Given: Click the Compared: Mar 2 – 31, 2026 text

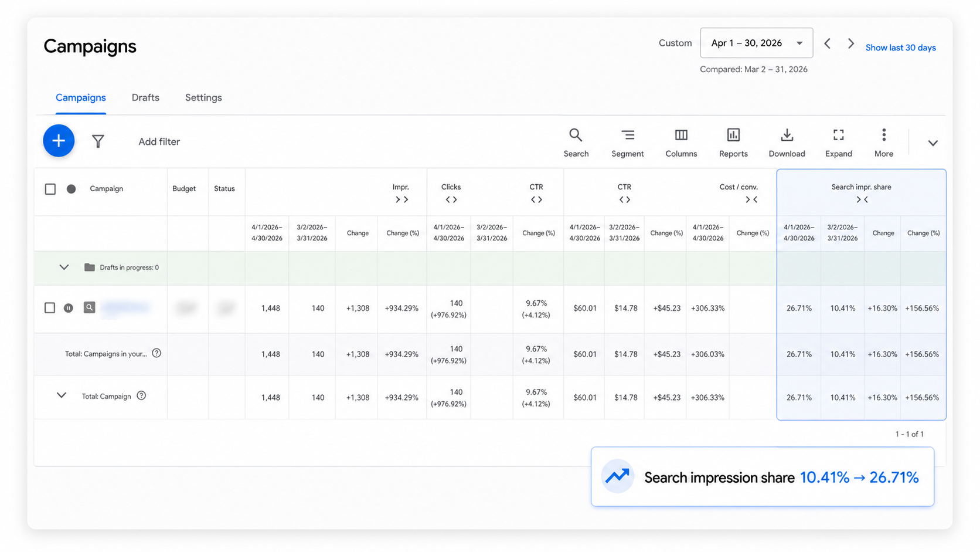Looking at the screenshot, I should (753, 69).
